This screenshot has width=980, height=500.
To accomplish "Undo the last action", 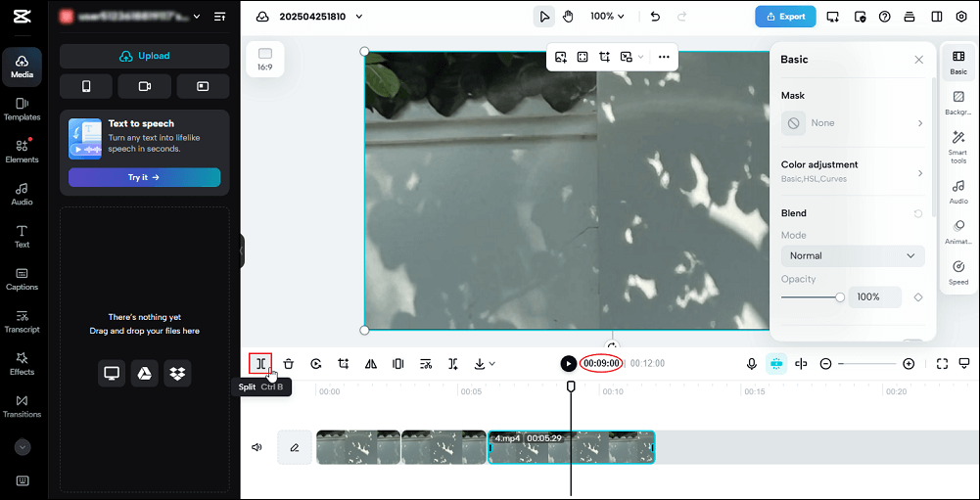I will [655, 17].
